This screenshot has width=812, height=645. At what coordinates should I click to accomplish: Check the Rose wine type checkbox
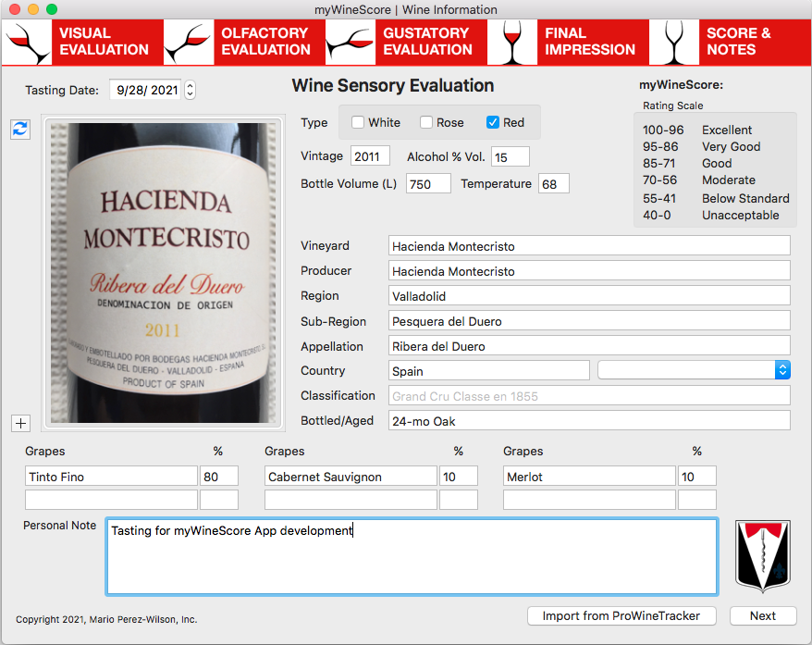point(428,121)
